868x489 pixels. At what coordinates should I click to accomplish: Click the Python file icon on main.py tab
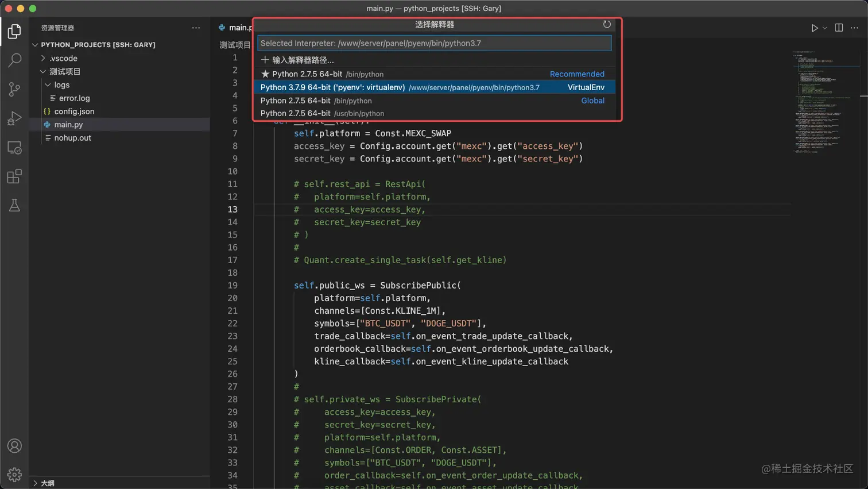(x=222, y=28)
